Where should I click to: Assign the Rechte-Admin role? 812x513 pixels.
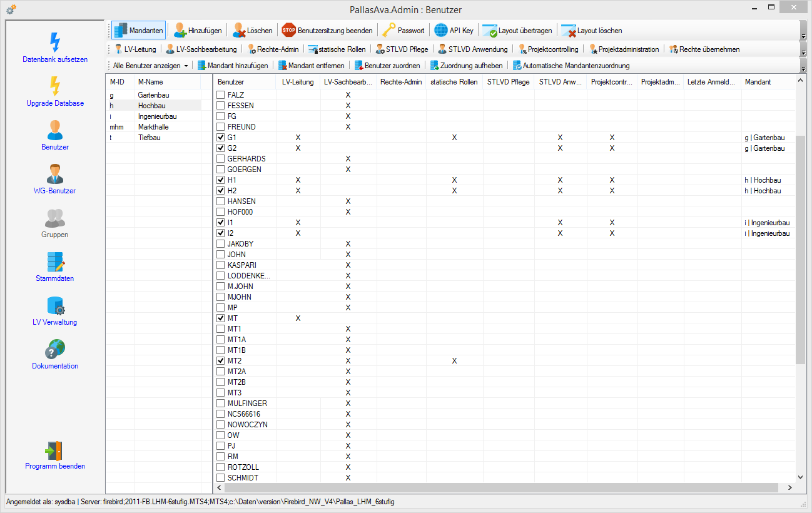click(x=273, y=49)
